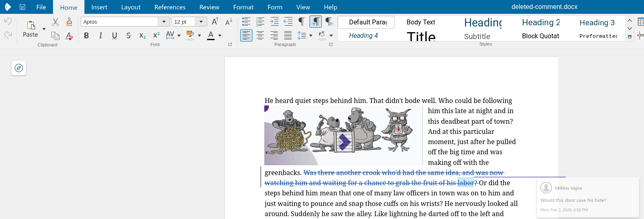Toggle formatting marks pilcrow
The height and width of the screenshot is (219, 644).
pos(301,22)
